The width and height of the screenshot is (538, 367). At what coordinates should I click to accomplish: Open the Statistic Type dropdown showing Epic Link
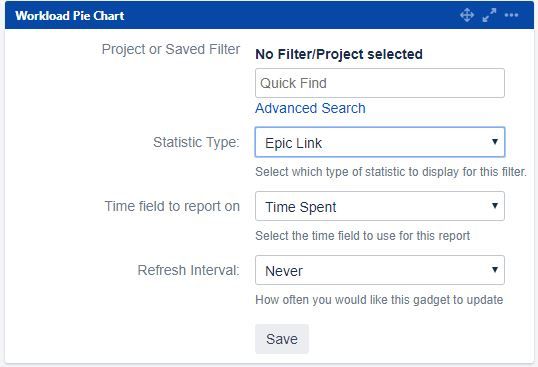point(380,142)
